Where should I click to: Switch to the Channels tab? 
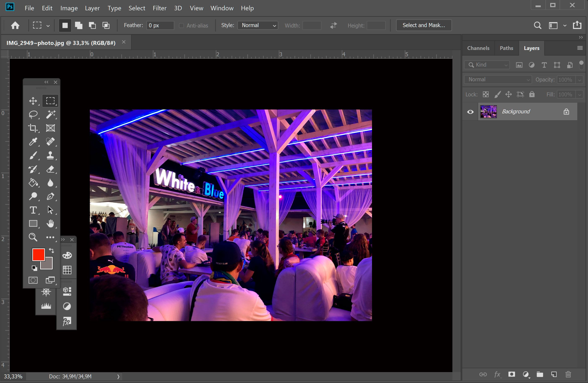478,48
